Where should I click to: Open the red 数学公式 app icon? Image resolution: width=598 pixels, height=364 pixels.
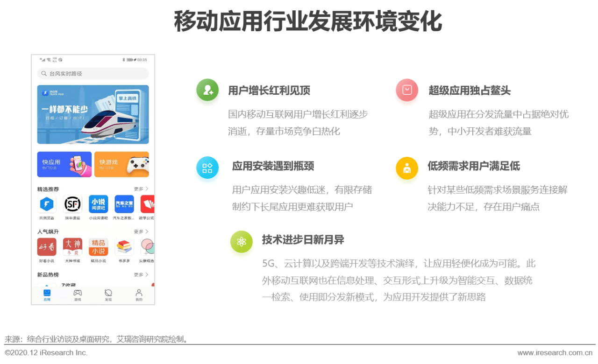coord(148,204)
